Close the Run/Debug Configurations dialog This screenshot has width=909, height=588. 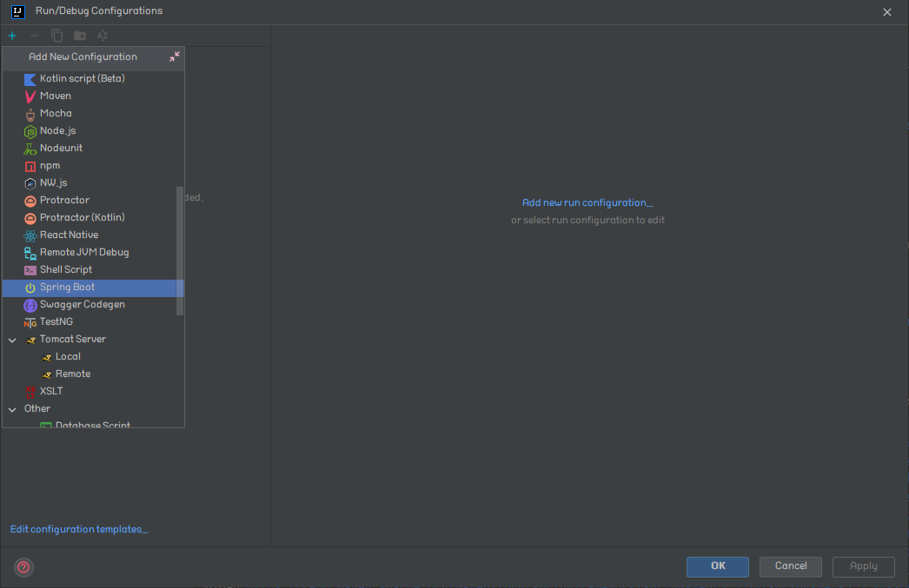pyautogui.click(x=887, y=12)
